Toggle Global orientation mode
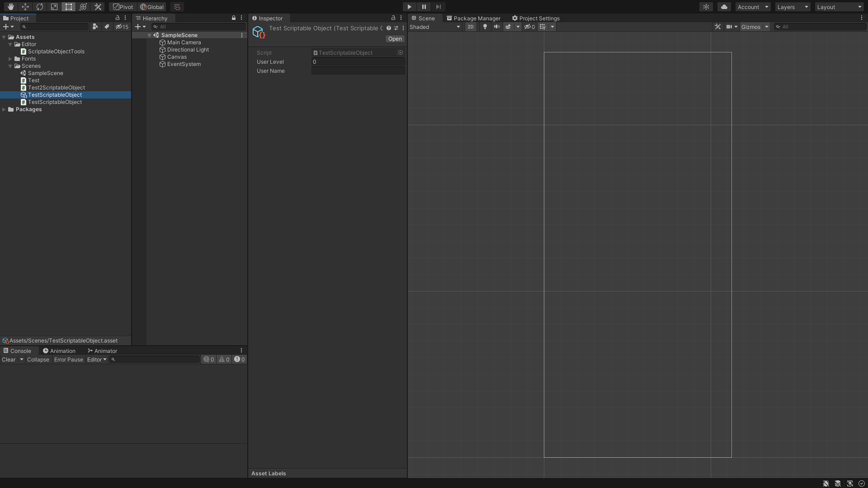The width and height of the screenshot is (868, 488). [152, 7]
